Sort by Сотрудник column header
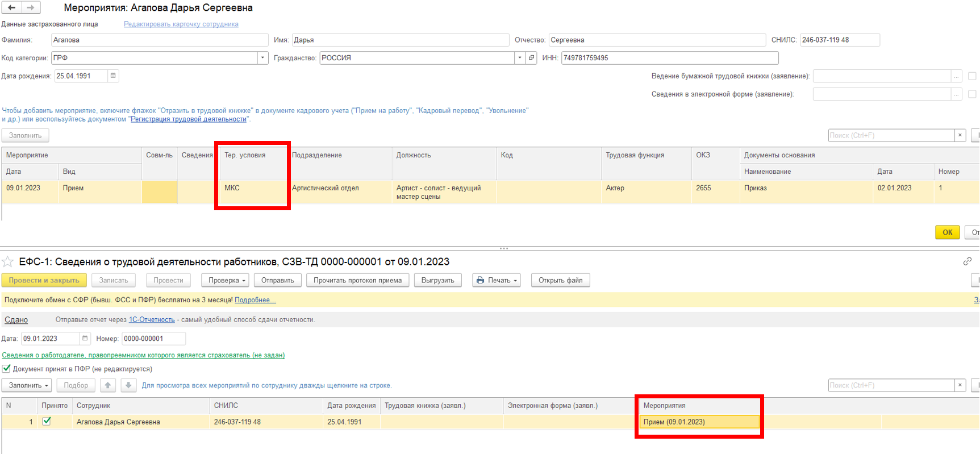 [140, 406]
